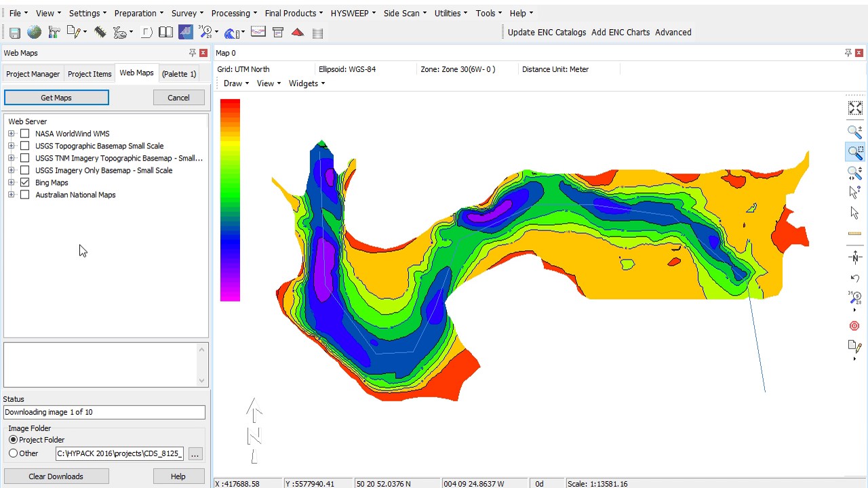Click the globe icon in the toolbar
This screenshot has height=488, width=868.
point(34,32)
